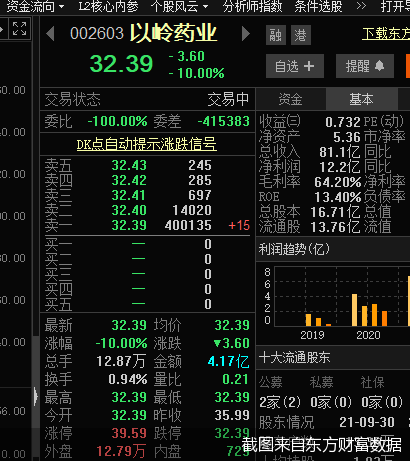
Task: Click the DK点自动提示涨跌信号 link
Action: click(147, 144)
